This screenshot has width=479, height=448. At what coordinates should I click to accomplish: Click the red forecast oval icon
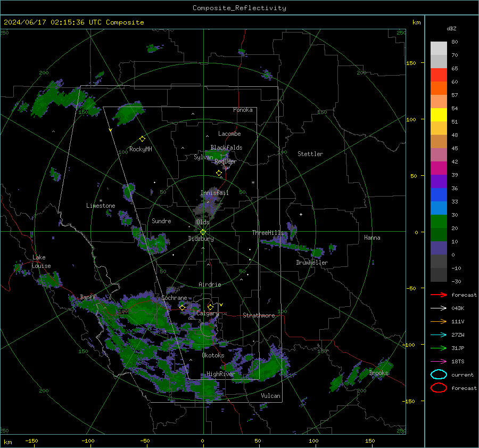point(439,388)
